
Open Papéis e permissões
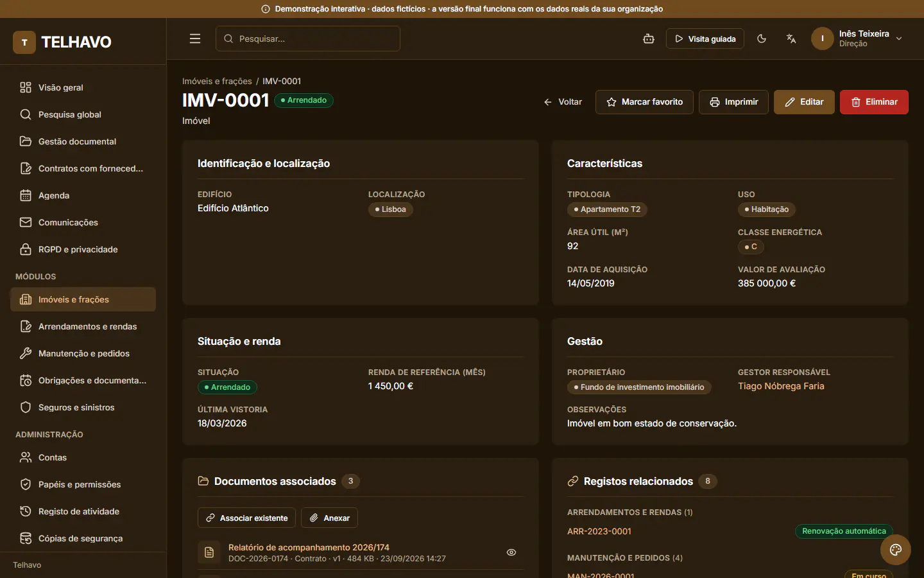point(83,484)
